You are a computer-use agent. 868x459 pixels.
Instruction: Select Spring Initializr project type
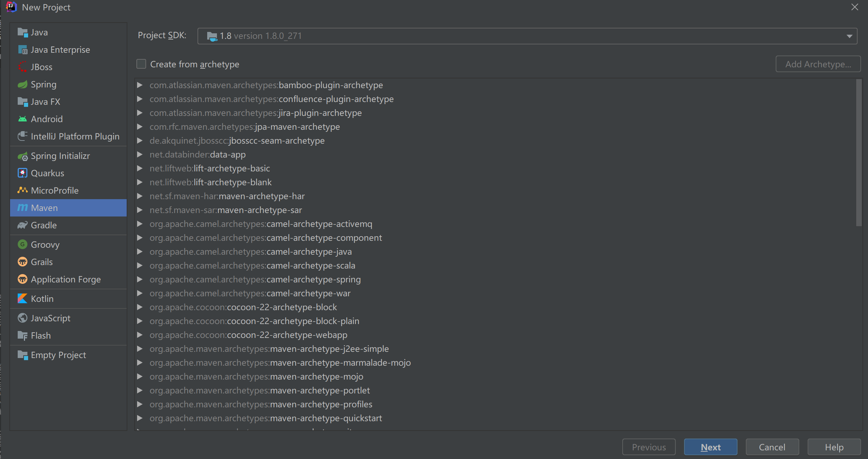(60, 156)
